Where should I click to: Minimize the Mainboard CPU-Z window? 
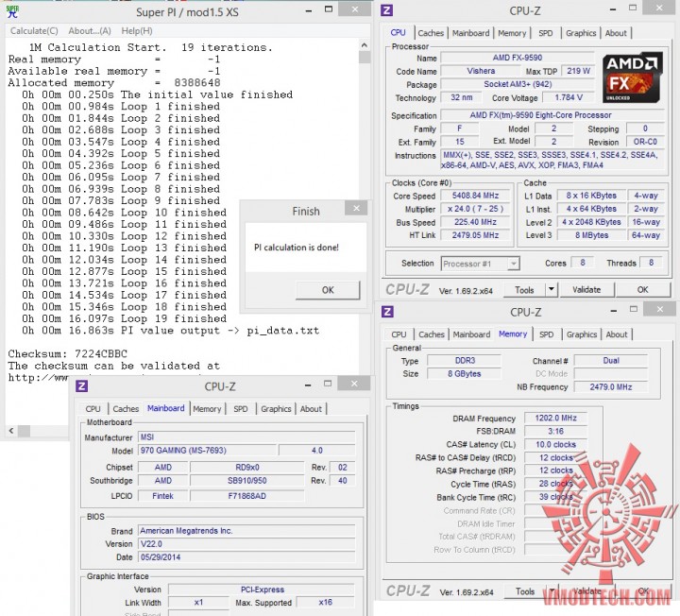click(x=308, y=385)
